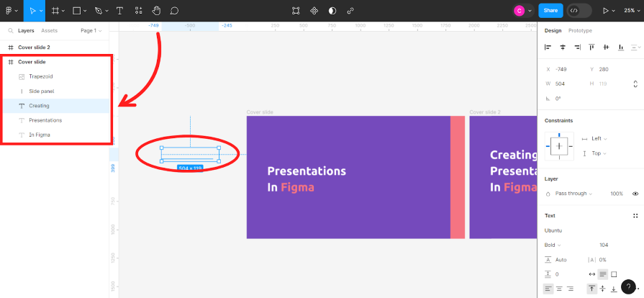Open the help question mark button
This screenshot has width=644, height=298.
(x=628, y=286)
